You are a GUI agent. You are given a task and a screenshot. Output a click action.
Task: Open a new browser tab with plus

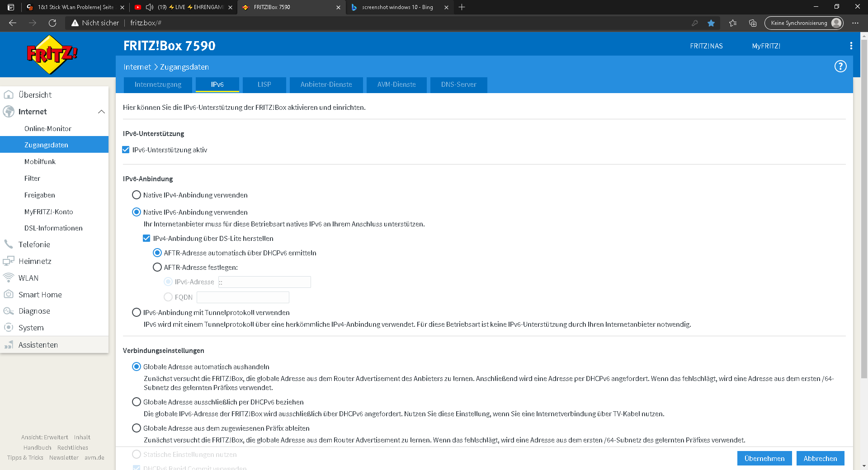coord(462,7)
